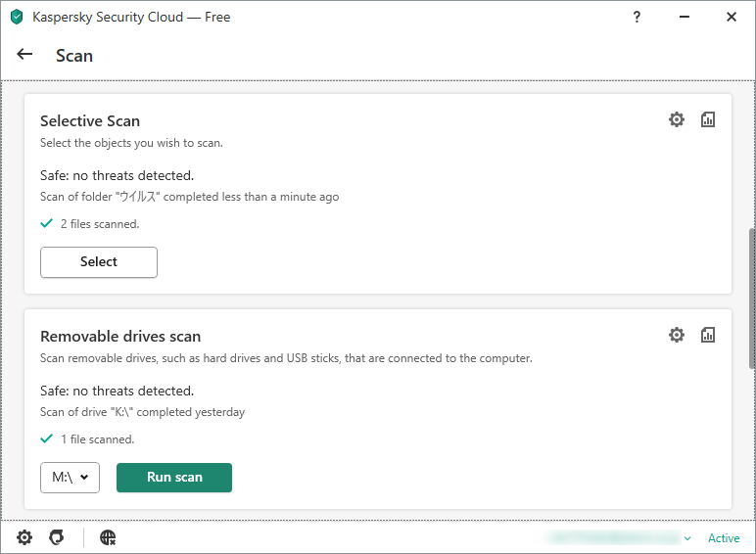Start the removable drive Run scan button
This screenshot has height=554, width=756.
click(x=174, y=478)
